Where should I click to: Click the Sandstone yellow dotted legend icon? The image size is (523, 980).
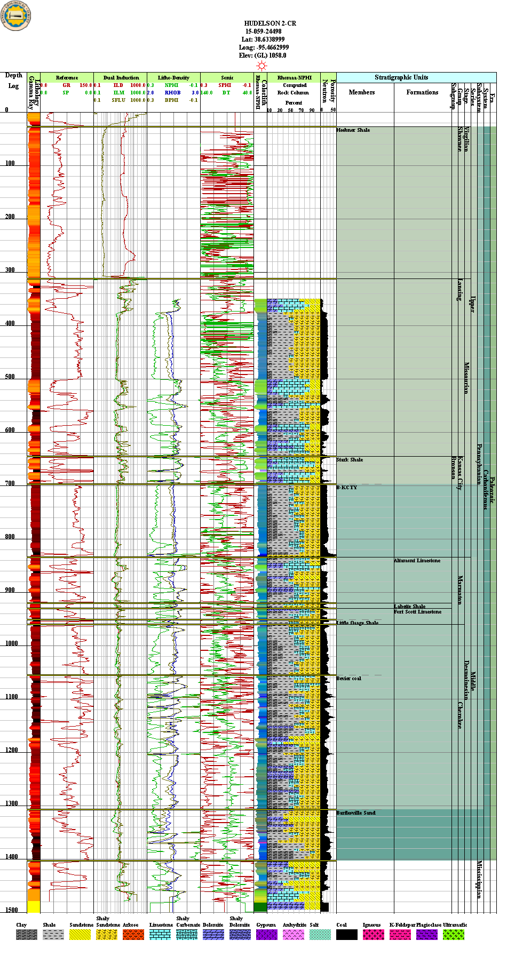tap(80, 934)
